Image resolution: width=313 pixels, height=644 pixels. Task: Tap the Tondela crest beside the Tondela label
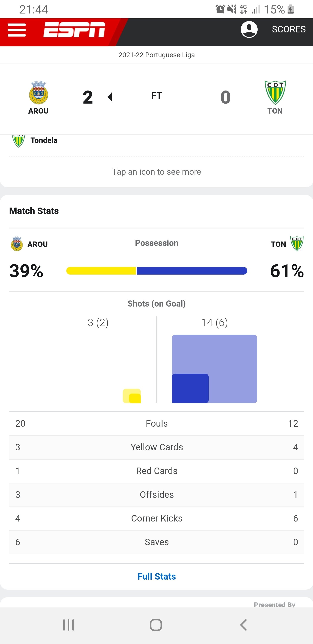pos(18,141)
